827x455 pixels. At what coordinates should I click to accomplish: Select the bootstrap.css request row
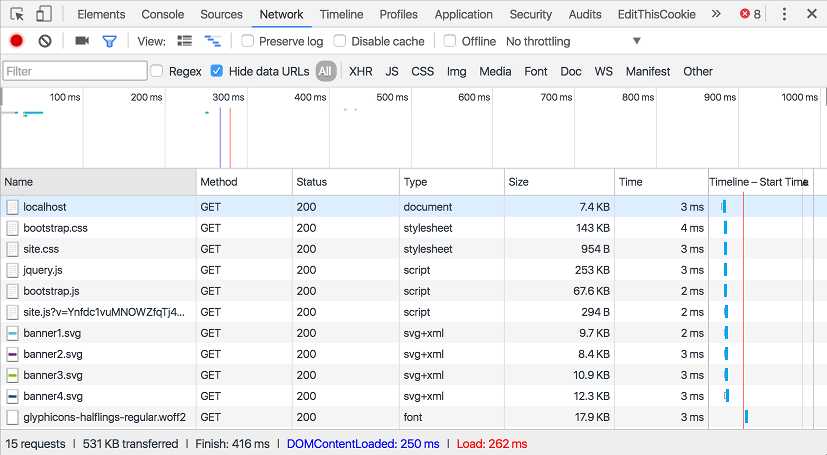[x=407, y=228]
